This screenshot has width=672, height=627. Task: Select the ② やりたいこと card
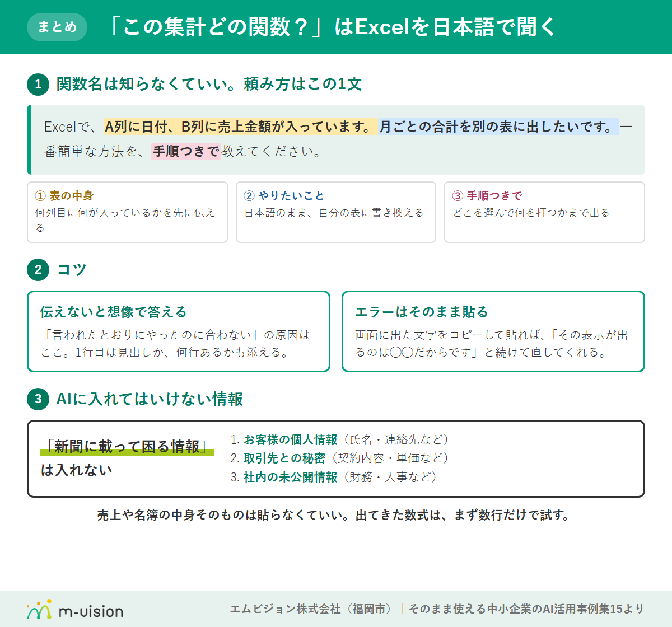pos(336,212)
